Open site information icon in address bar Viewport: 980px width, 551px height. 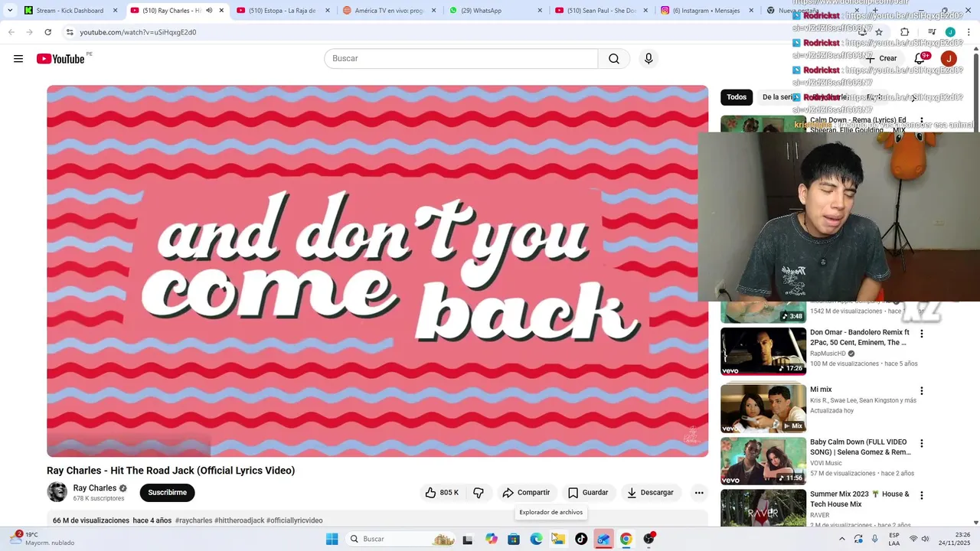pyautogui.click(x=69, y=32)
